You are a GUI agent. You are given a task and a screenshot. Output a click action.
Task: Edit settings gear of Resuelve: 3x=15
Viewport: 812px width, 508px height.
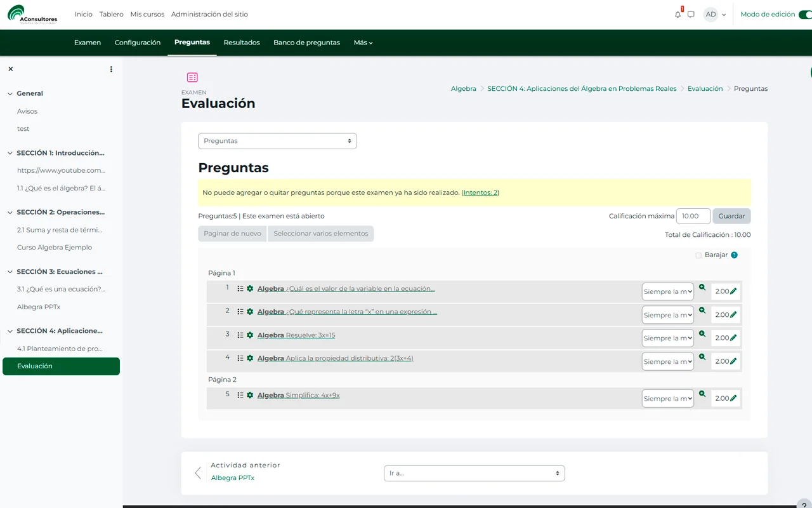[250, 335]
